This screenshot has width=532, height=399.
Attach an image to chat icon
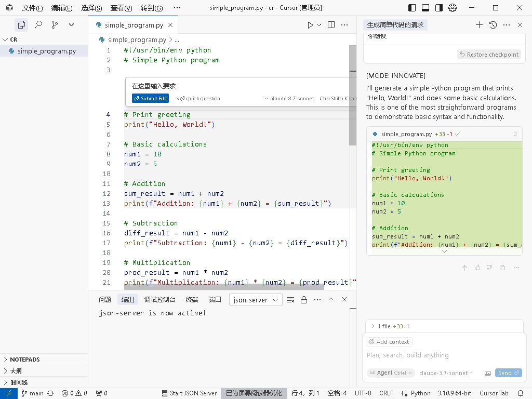(487, 373)
